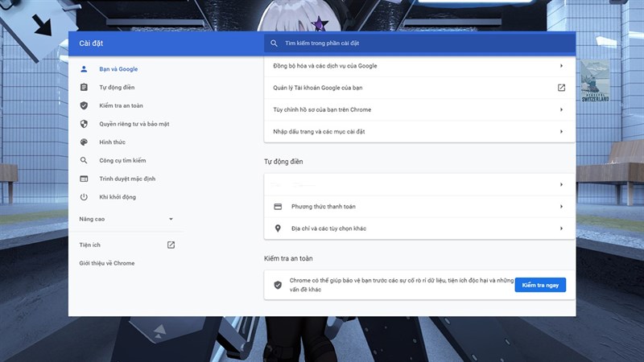The image size is (644, 362).
Task: Open Tùy chỉnh hồ sơ của bạn trên Chrome
Action: point(419,109)
